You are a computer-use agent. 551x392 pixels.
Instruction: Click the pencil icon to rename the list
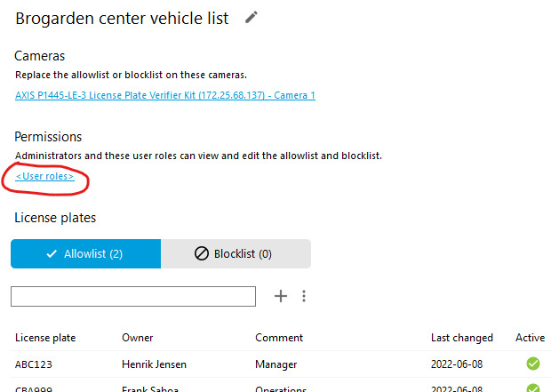click(x=252, y=17)
